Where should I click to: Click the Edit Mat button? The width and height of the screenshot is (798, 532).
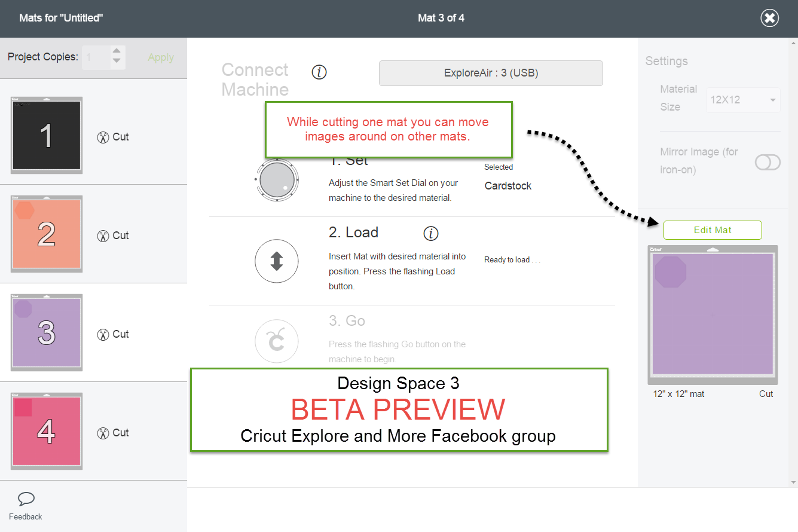pyautogui.click(x=713, y=230)
